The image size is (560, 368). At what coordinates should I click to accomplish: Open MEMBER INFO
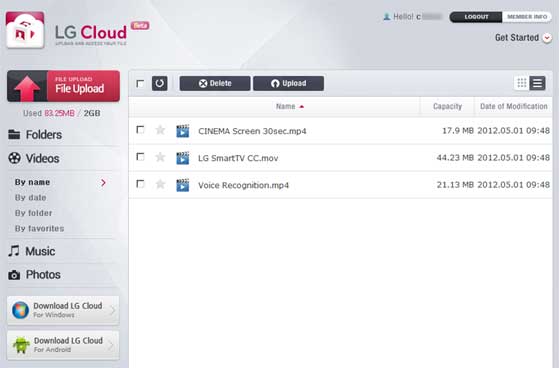point(527,17)
